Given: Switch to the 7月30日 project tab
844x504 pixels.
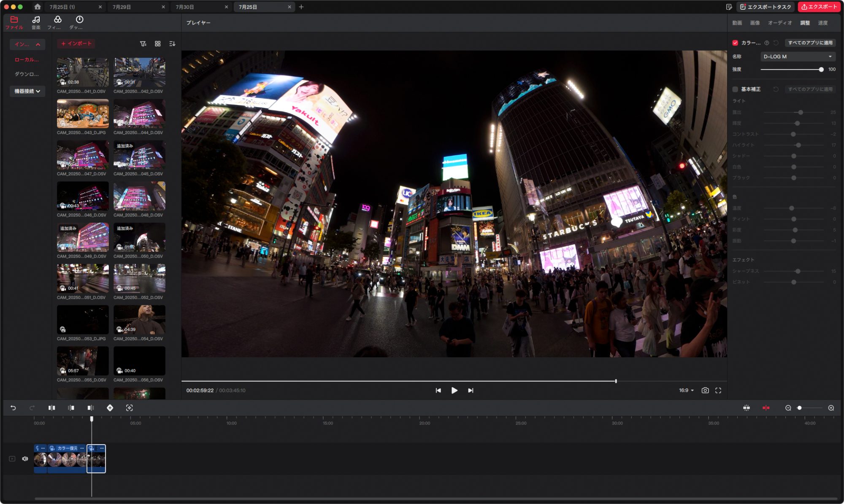Looking at the screenshot, I should point(200,7).
